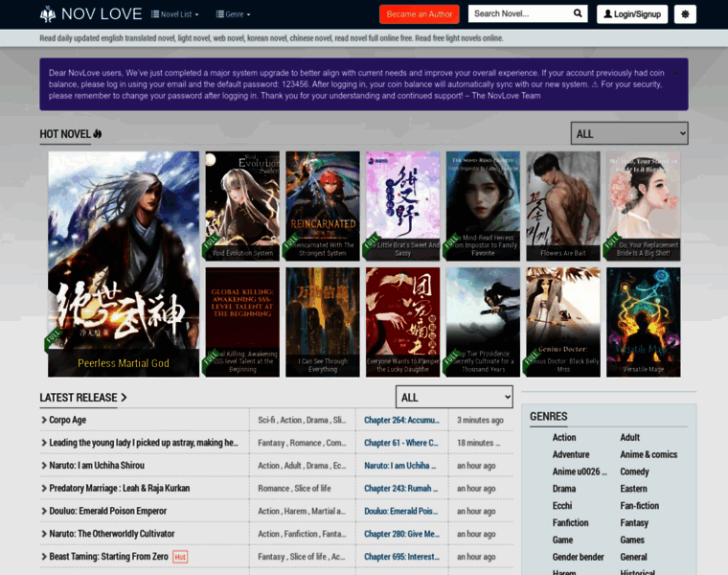The width and height of the screenshot is (728, 575).
Task: Open Leading the young lady novel link
Action: point(144,443)
